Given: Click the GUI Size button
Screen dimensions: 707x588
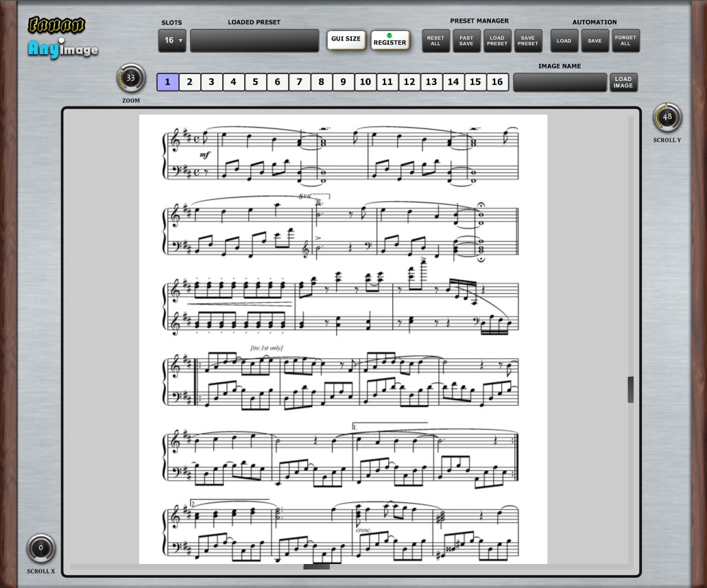Looking at the screenshot, I should 346,40.
